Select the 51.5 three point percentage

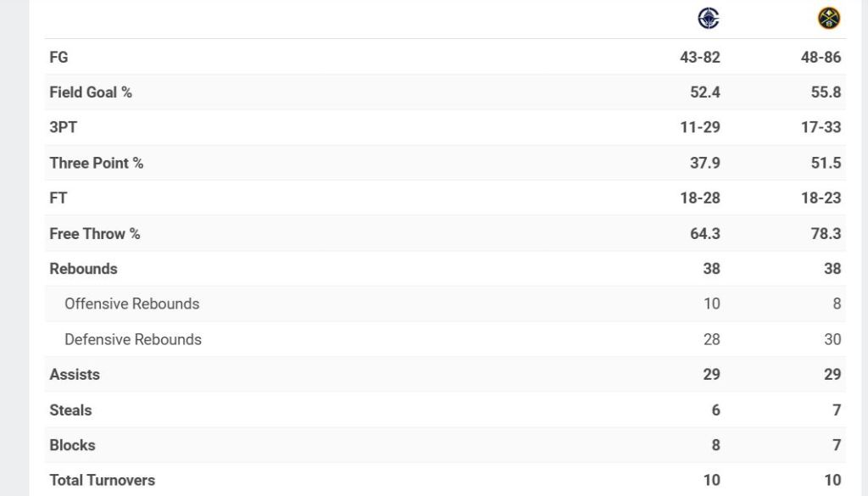826,163
